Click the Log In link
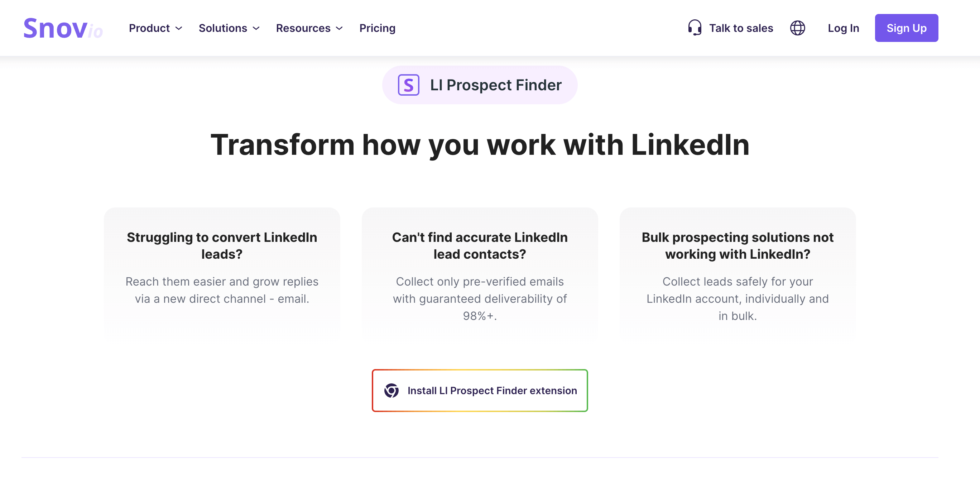Screen dimensions: 980x483 (x=843, y=28)
